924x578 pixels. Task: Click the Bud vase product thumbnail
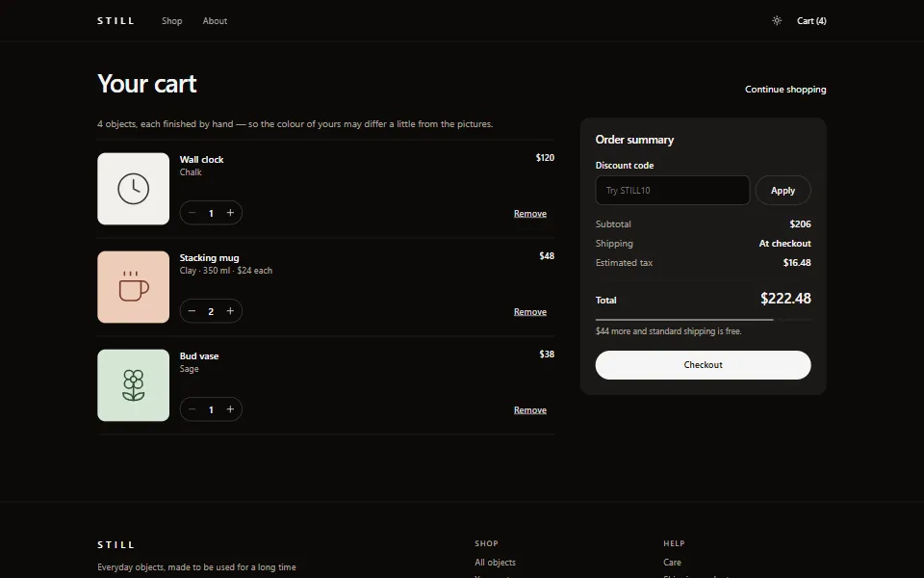(133, 385)
